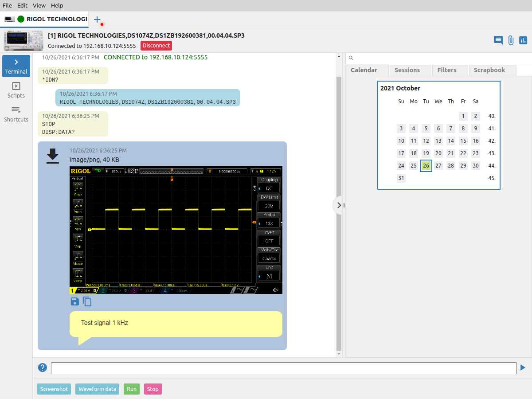Select October 27 in the calendar

(438, 166)
